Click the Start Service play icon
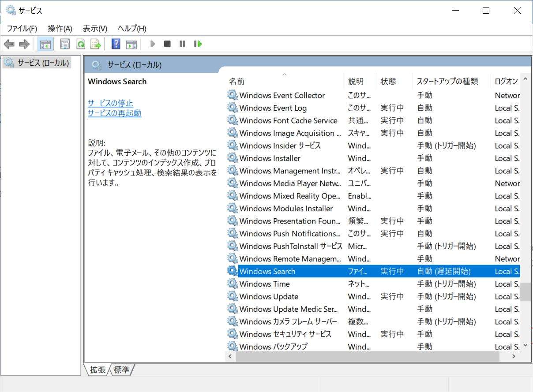The image size is (533, 392). click(x=153, y=44)
